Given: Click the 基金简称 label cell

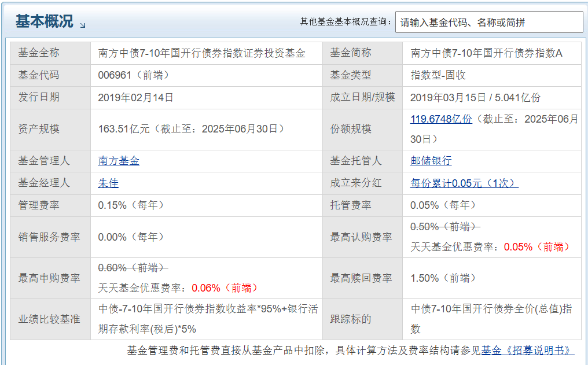Looking at the screenshot, I should coord(363,53).
